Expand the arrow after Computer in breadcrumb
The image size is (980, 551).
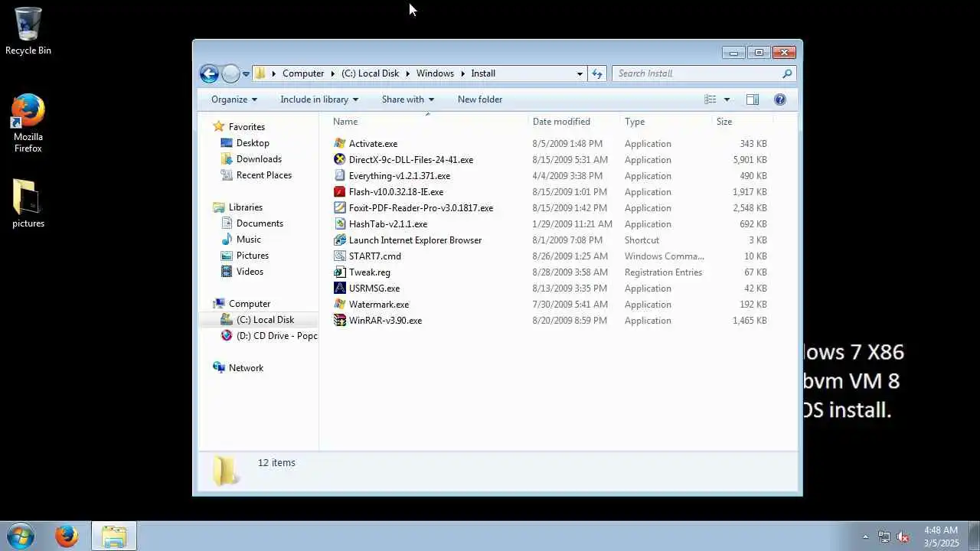tap(333, 73)
